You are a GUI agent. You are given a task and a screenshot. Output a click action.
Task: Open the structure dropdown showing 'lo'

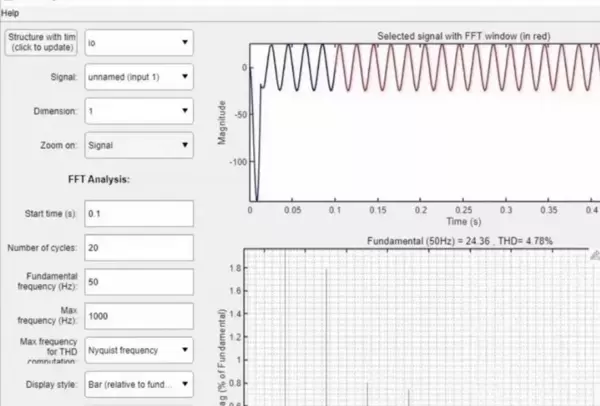pos(138,43)
